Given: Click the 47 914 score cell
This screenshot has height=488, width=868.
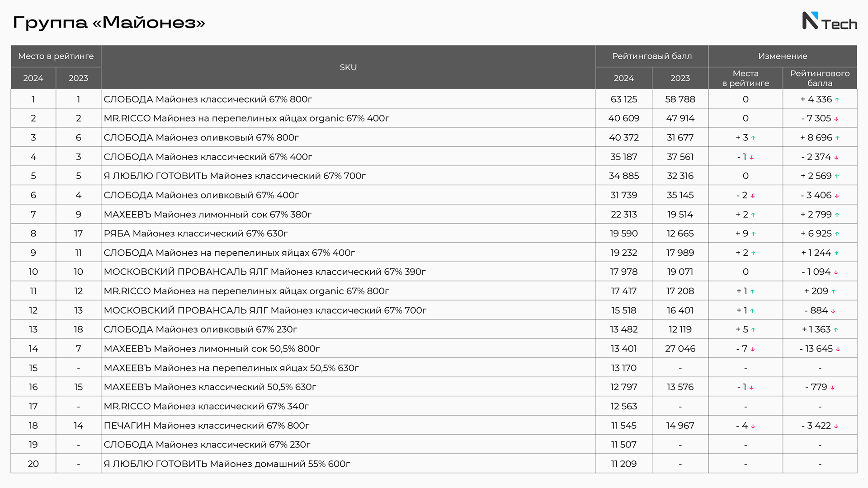Looking at the screenshot, I should 680,118.
